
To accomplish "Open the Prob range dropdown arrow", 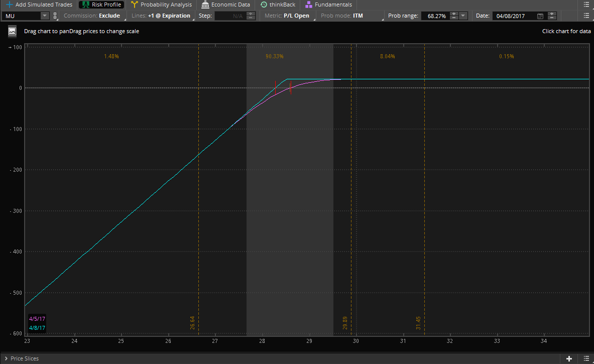I will 463,16.
